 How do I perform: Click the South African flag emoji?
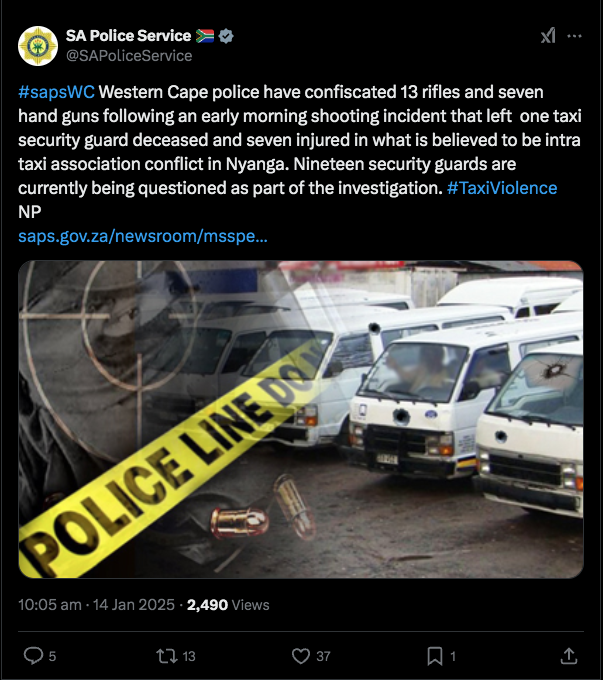205,36
